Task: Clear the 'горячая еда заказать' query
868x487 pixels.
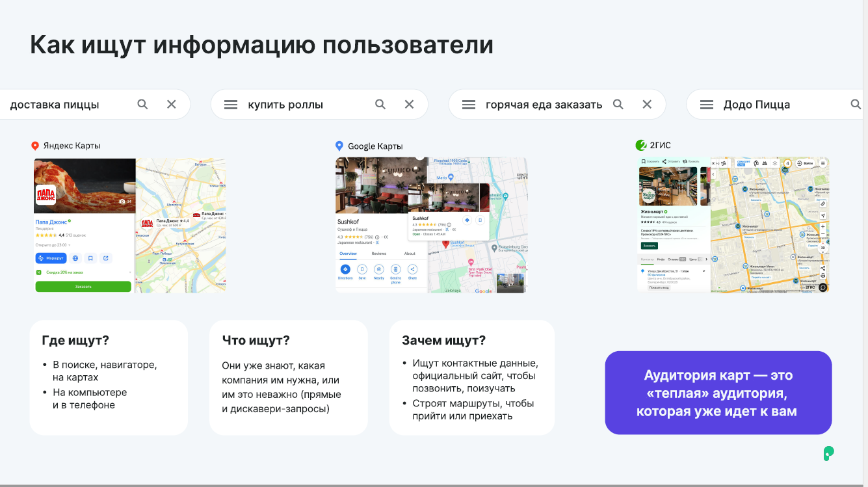Action: point(648,104)
